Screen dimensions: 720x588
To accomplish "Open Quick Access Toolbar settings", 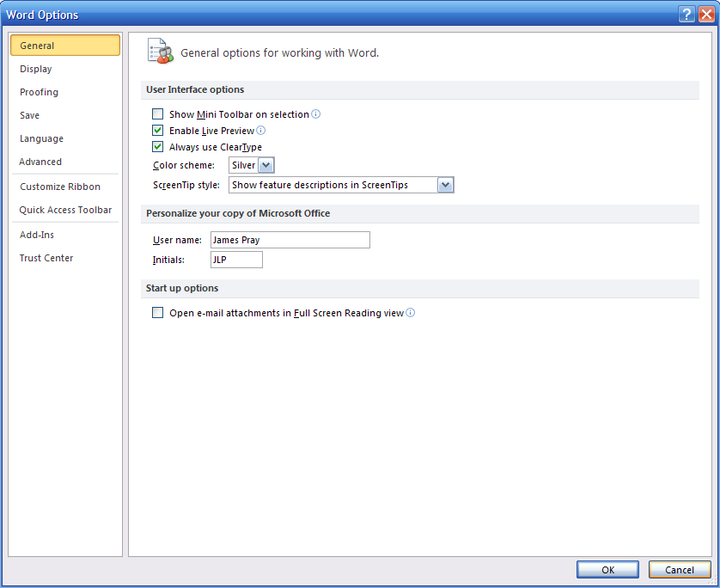I will tap(65, 210).
